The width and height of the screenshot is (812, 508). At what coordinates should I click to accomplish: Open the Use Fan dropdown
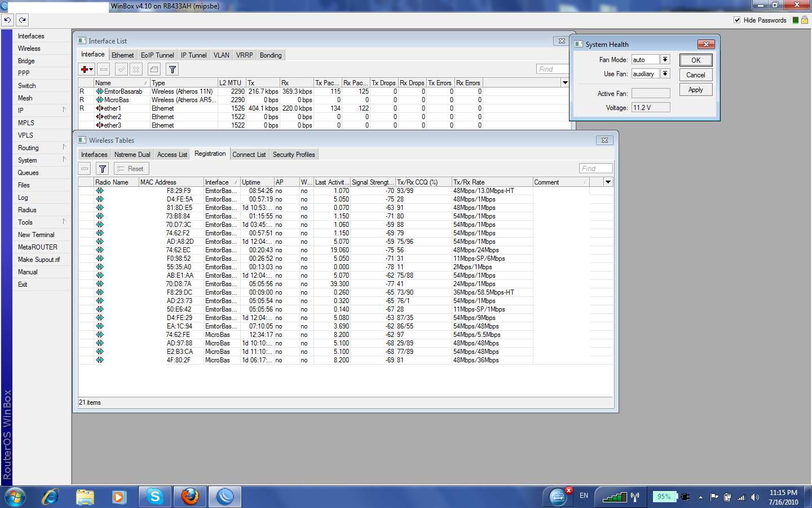665,74
